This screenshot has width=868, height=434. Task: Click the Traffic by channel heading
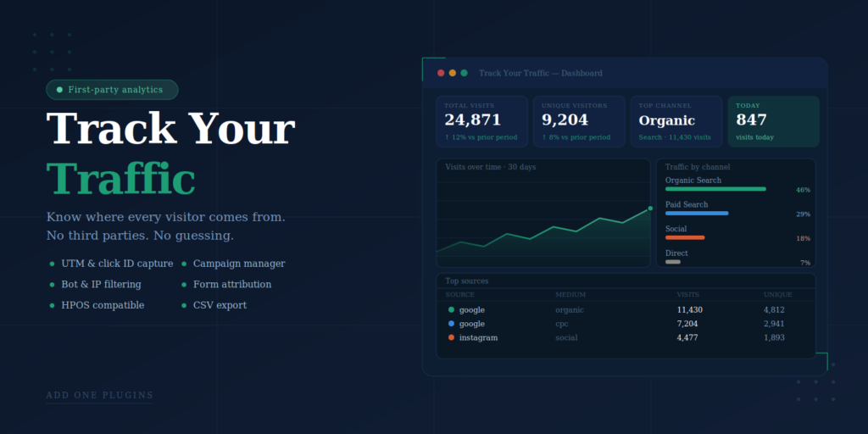pyautogui.click(x=698, y=167)
